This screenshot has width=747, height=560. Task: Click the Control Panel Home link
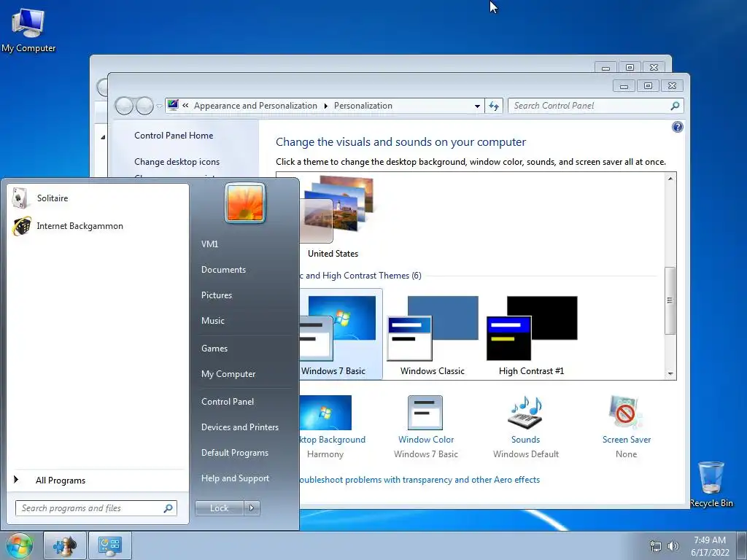tap(174, 136)
